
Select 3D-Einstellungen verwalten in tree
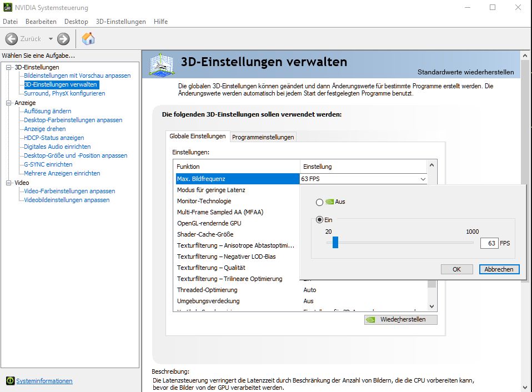[61, 84]
